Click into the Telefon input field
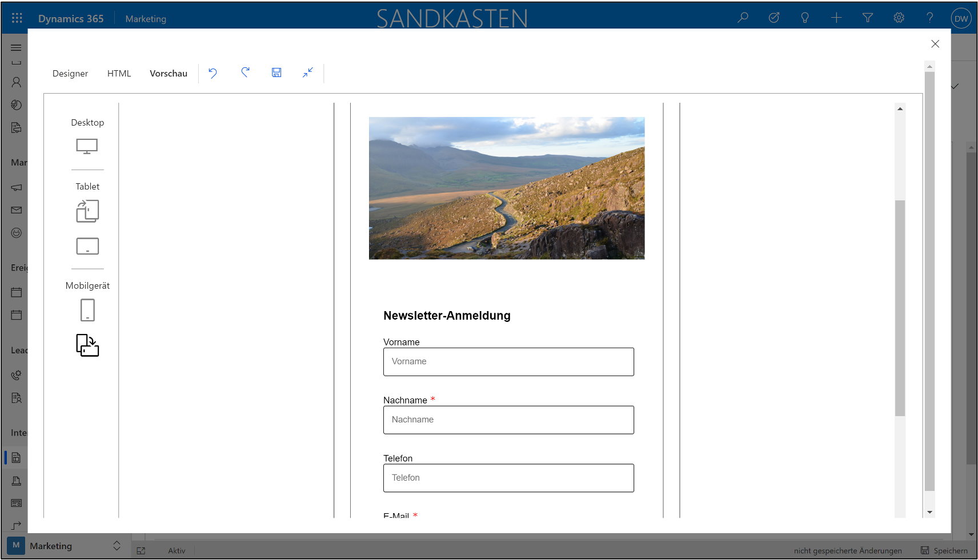This screenshot has height=560, width=978. point(508,478)
